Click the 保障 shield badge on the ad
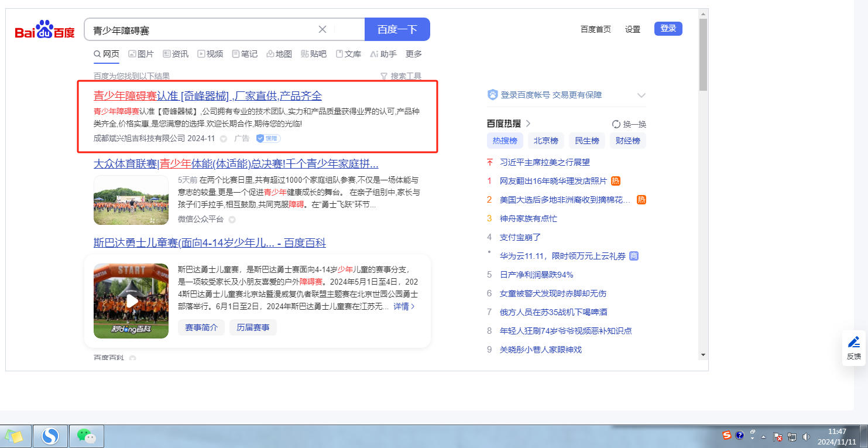868x448 pixels. (x=269, y=139)
